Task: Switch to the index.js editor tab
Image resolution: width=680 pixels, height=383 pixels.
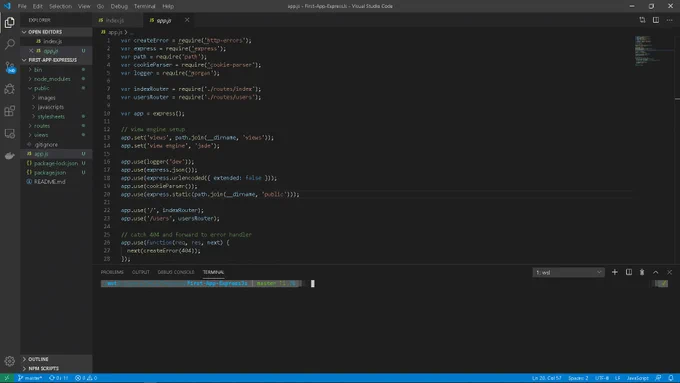Action: (x=118, y=20)
